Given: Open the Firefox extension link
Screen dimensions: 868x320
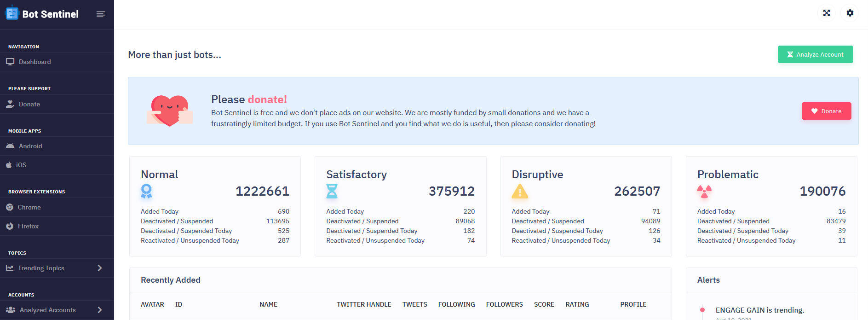Looking at the screenshot, I should (x=28, y=226).
